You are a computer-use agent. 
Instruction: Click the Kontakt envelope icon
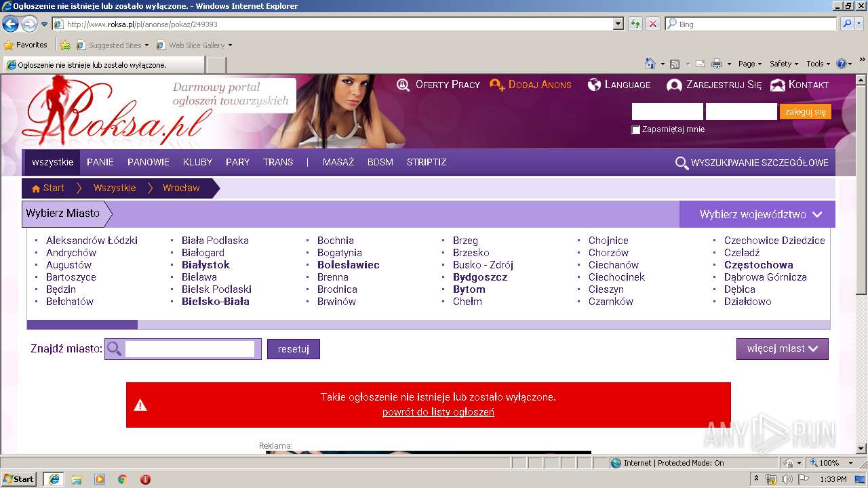coord(778,85)
